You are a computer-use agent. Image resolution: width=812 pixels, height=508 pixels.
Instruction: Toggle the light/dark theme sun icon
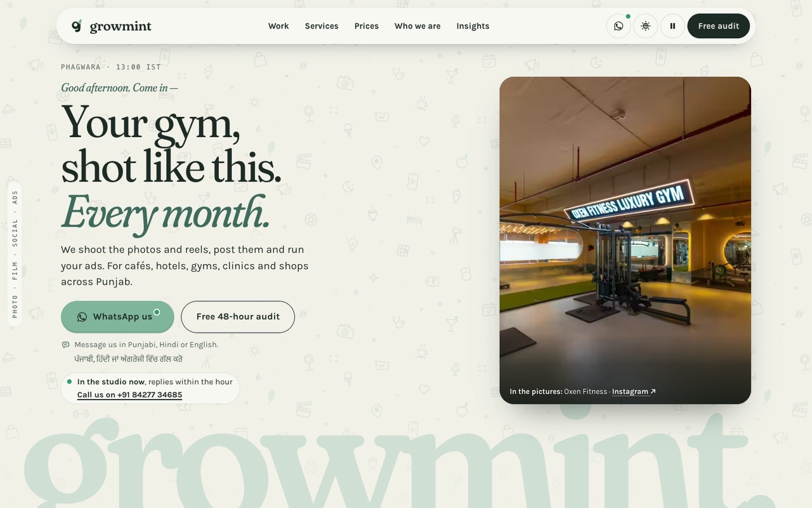(646, 26)
